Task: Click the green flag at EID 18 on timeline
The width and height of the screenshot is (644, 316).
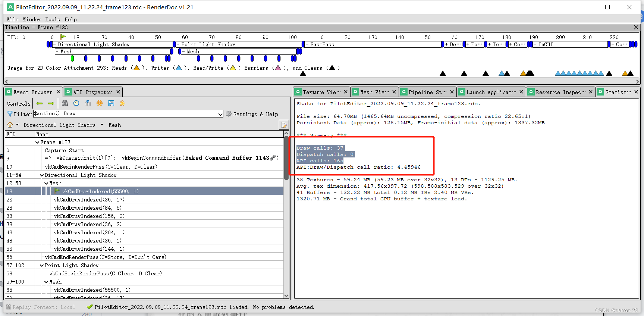Action: [63, 37]
